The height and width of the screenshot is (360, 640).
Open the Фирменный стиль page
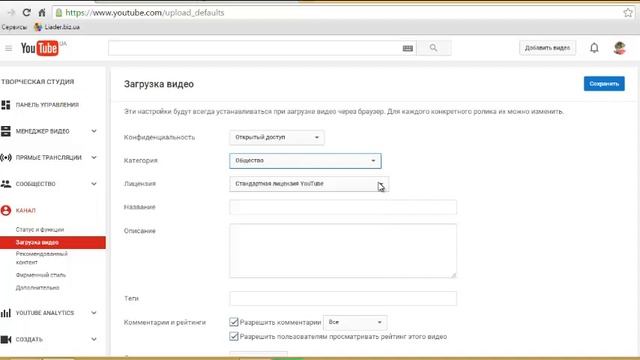[x=41, y=275]
